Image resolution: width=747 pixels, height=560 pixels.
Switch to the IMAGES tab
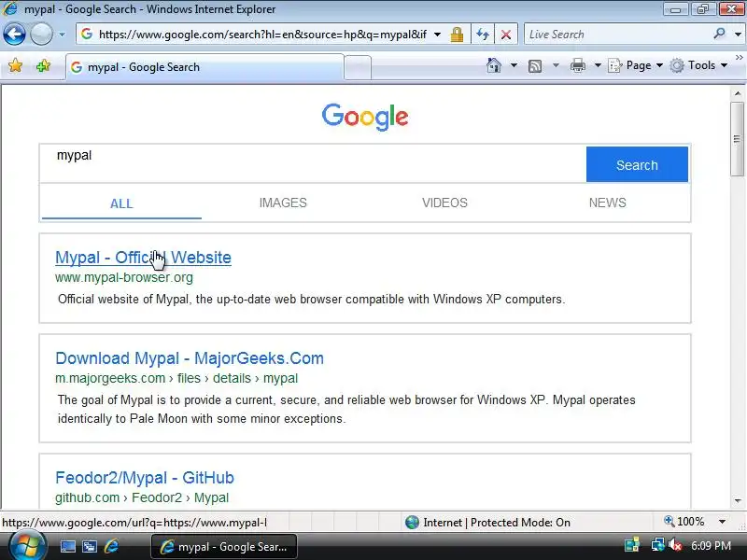pyautogui.click(x=283, y=203)
